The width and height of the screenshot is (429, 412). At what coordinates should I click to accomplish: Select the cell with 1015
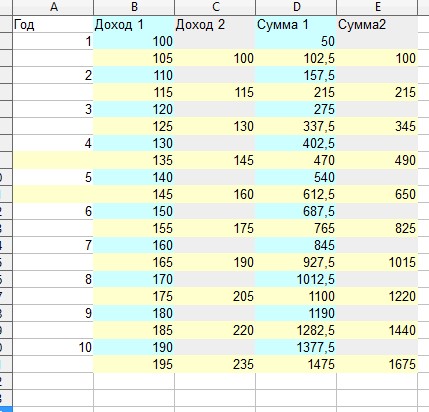(x=377, y=262)
